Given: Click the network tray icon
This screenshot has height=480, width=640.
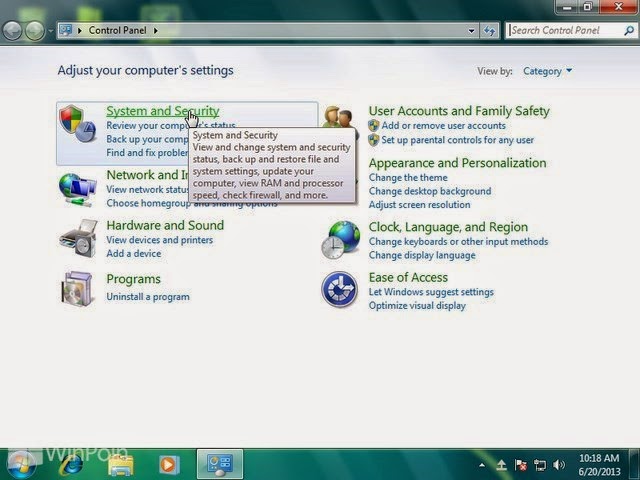Looking at the screenshot, I should [x=540, y=464].
